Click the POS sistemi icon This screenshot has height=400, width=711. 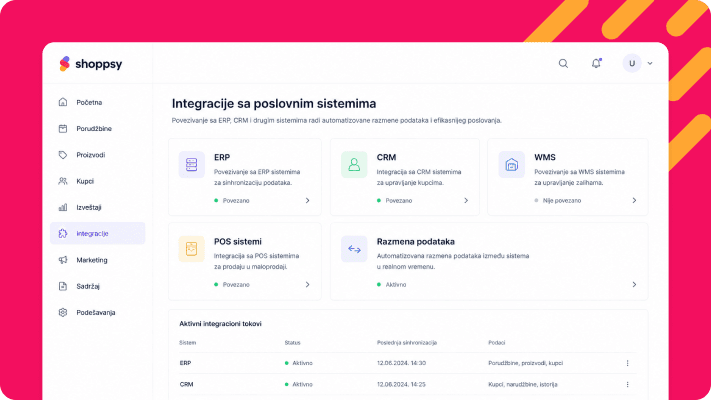point(191,249)
